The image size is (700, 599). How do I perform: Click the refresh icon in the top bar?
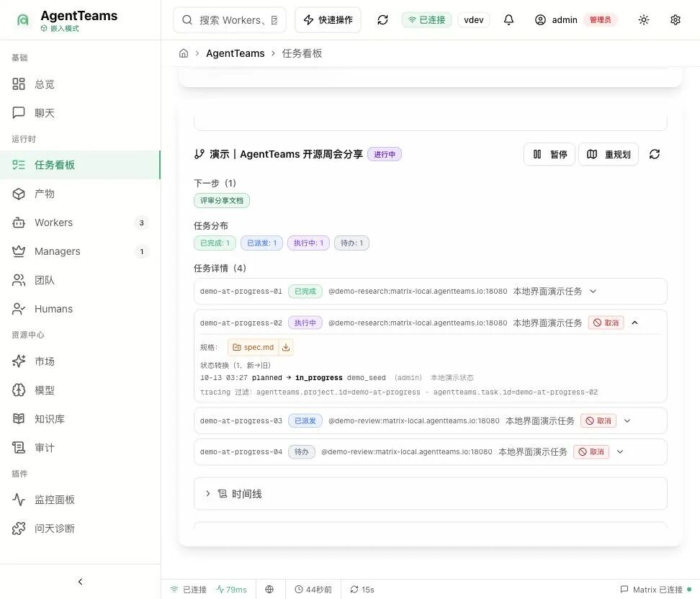coord(382,19)
